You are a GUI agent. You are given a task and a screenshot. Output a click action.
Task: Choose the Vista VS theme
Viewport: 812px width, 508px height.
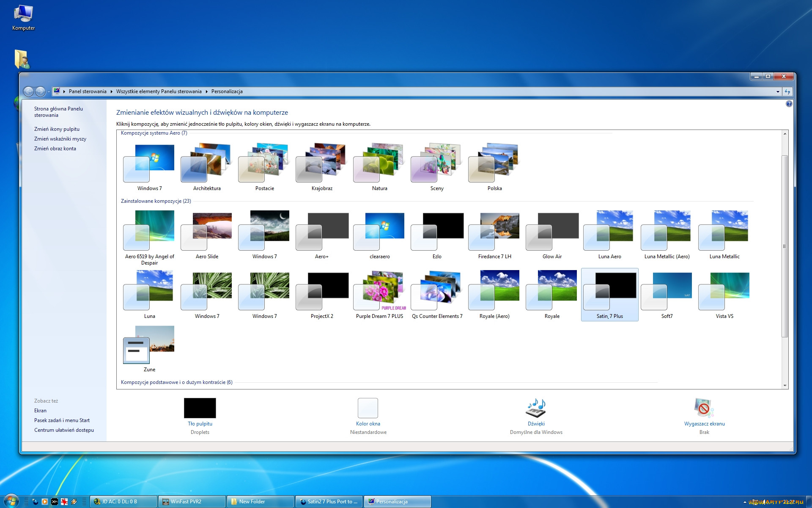pos(724,295)
